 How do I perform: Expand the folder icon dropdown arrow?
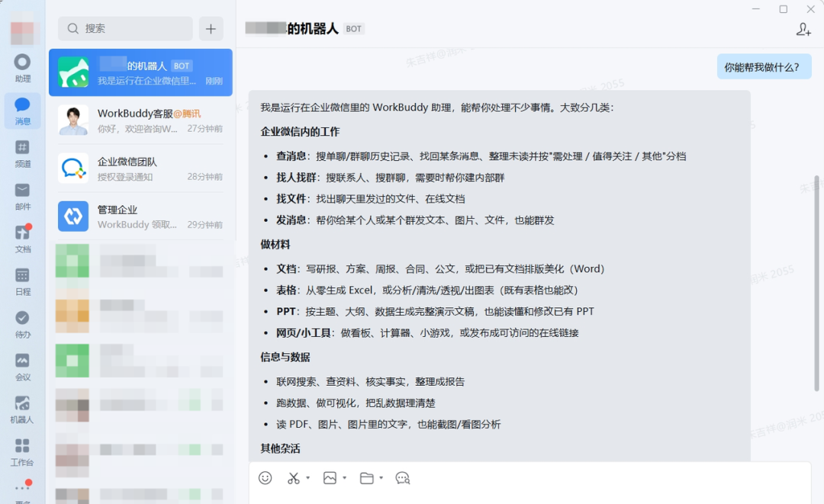click(381, 478)
